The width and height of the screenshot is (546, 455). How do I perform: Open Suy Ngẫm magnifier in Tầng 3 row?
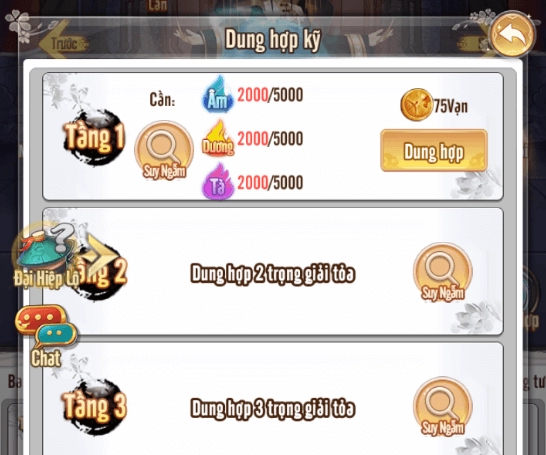click(x=443, y=407)
